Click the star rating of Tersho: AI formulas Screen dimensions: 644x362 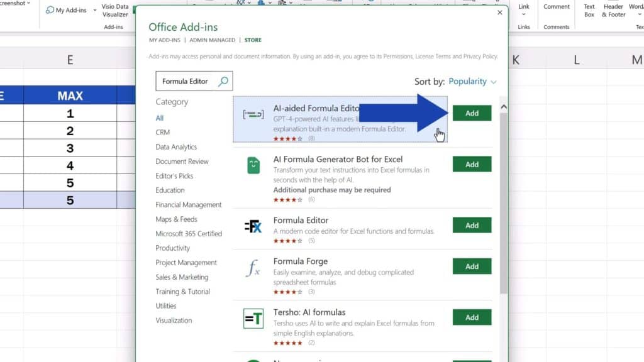(288, 343)
